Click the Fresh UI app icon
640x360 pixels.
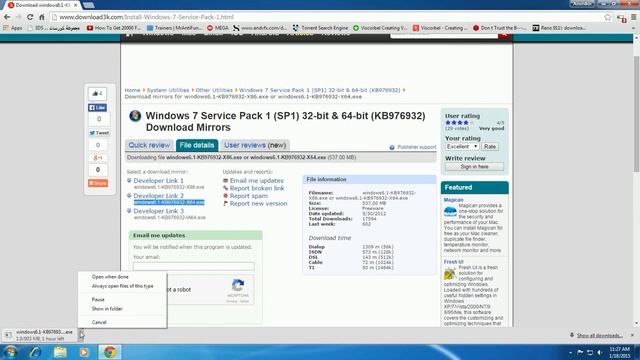pos(450,273)
